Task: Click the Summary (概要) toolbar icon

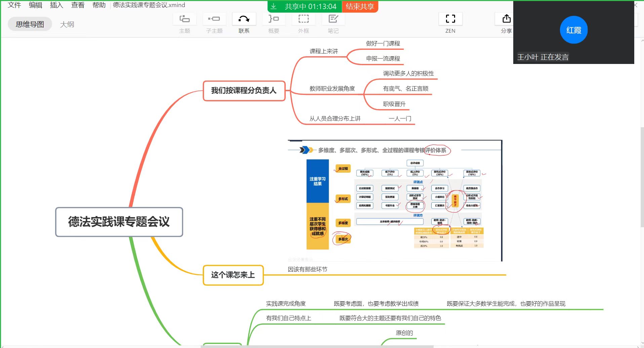Action: (x=274, y=19)
